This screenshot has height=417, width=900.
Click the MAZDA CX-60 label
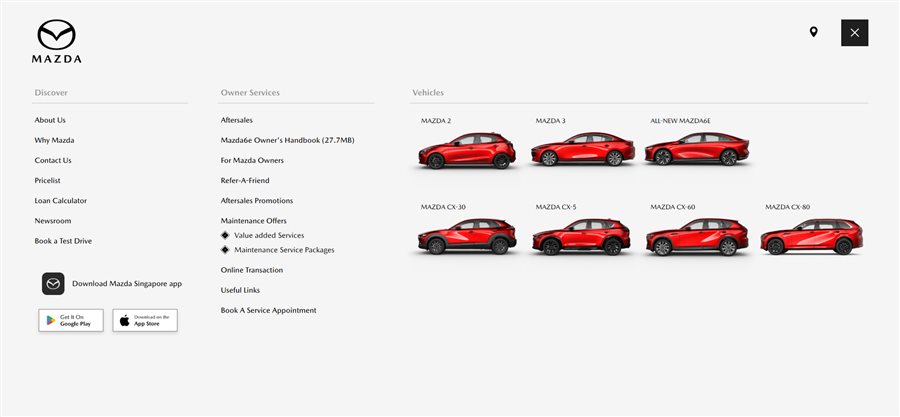673,207
